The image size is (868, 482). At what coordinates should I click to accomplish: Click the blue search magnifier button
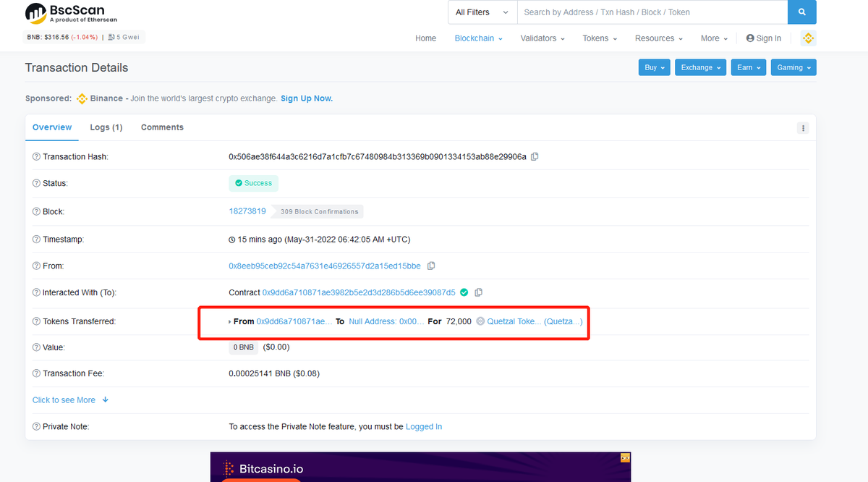coord(801,12)
